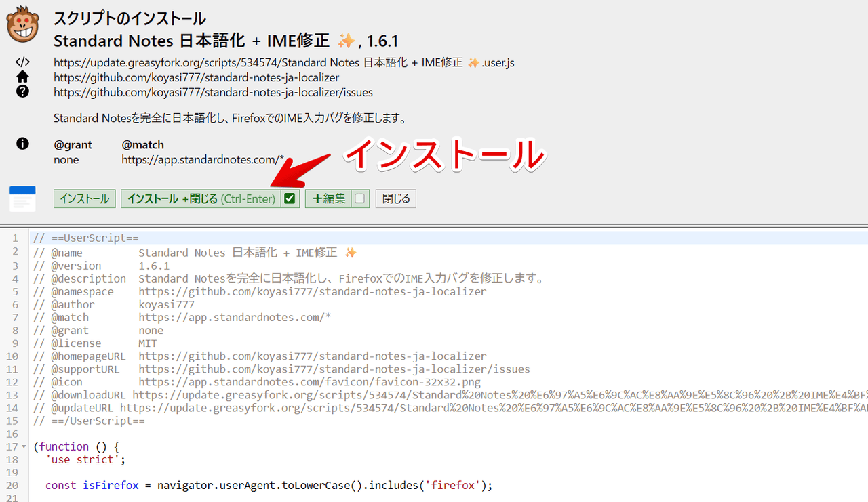The image size is (868, 502).
Task: Click the '(function () {' code line
Action: coord(76,446)
